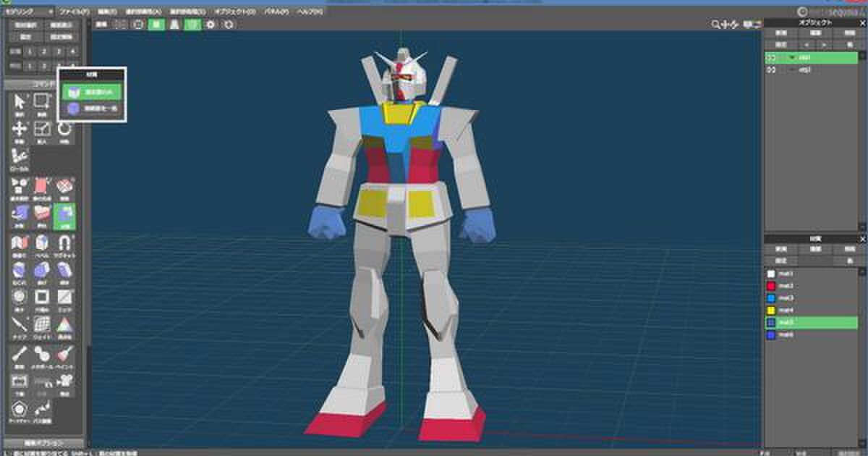868x456 pixels.
Task: Activate the Rotate tool circular arrow
Action: coord(64,132)
